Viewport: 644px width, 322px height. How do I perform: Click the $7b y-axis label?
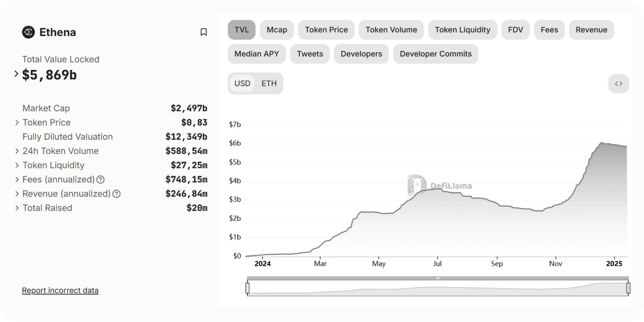click(x=235, y=124)
